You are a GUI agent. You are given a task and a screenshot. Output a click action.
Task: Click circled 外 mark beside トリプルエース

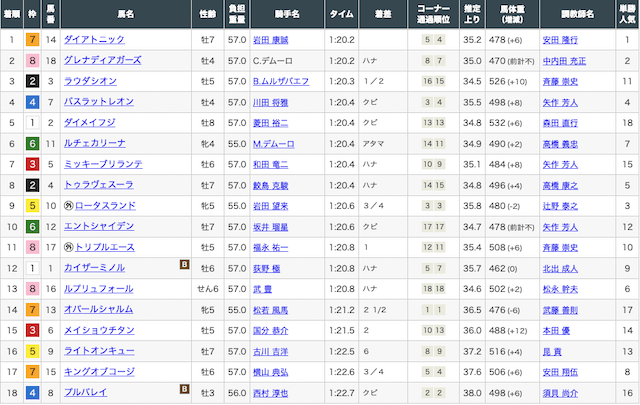point(69,247)
